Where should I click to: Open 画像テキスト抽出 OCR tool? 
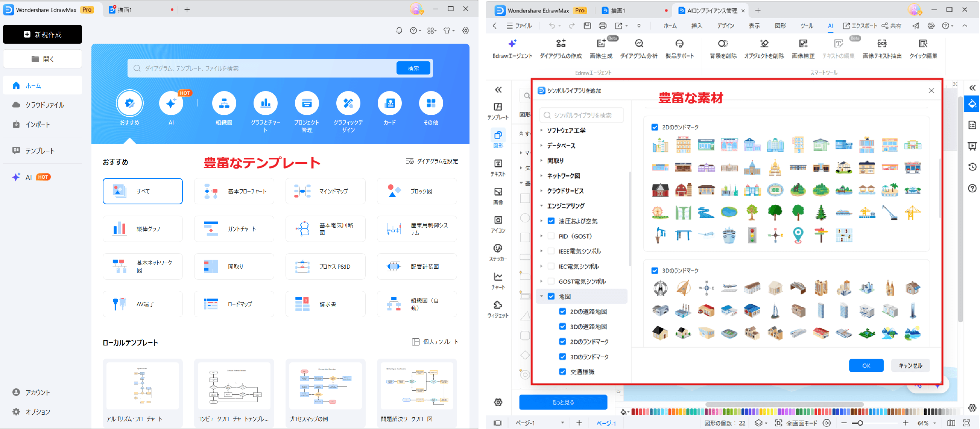point(882,49)
